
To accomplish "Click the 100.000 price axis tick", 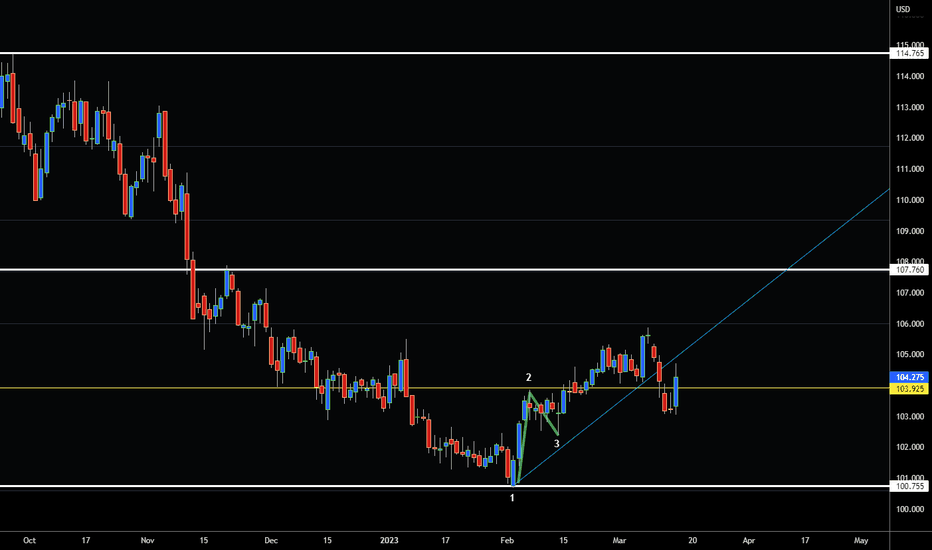I will (910, 510).
